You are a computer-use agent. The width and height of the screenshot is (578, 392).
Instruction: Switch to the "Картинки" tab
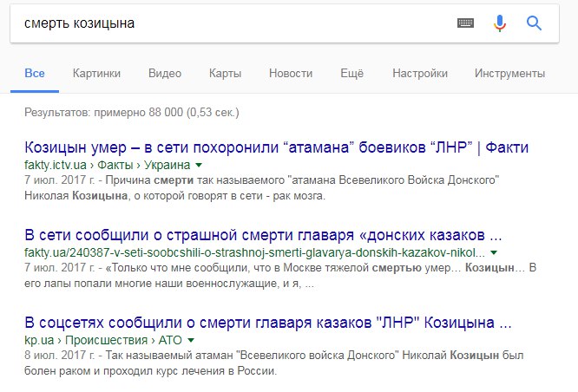click(x=96, y=74)
